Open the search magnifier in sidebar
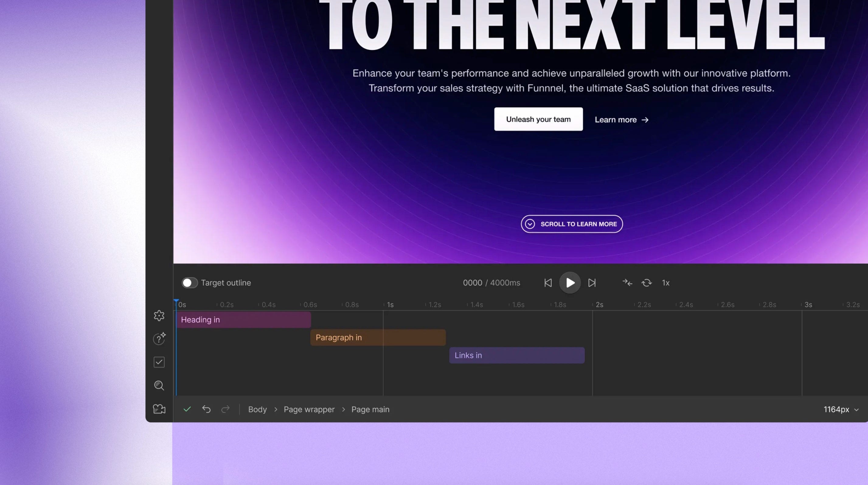 point(159,386)
